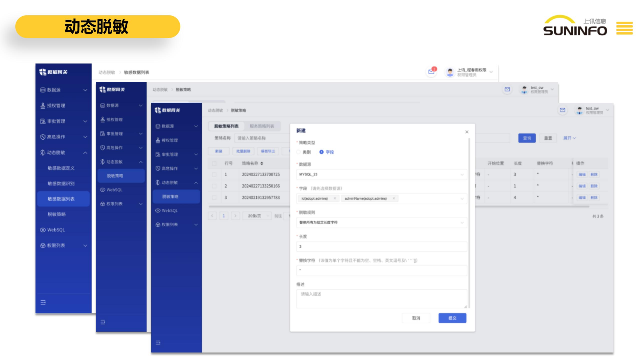The width and height of the screenshot is (640, 360).
Task: Click the blue query button in the front window
Action: pos(527,138)
